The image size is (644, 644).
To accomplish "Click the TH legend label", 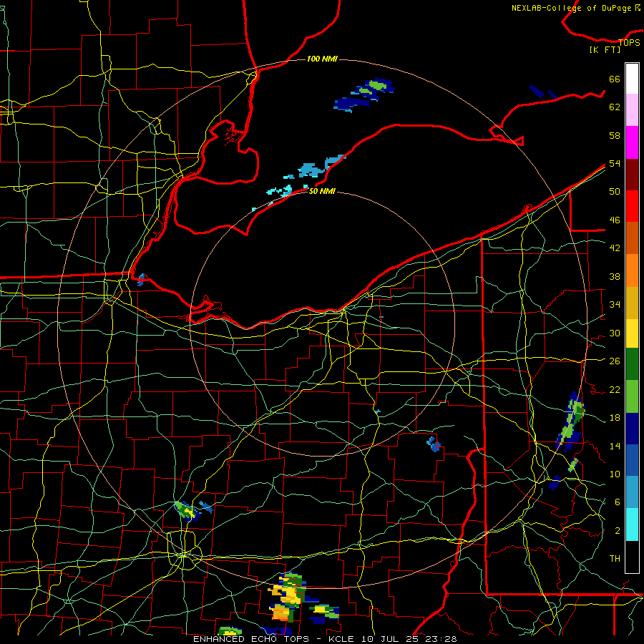I will pos(615,559).
